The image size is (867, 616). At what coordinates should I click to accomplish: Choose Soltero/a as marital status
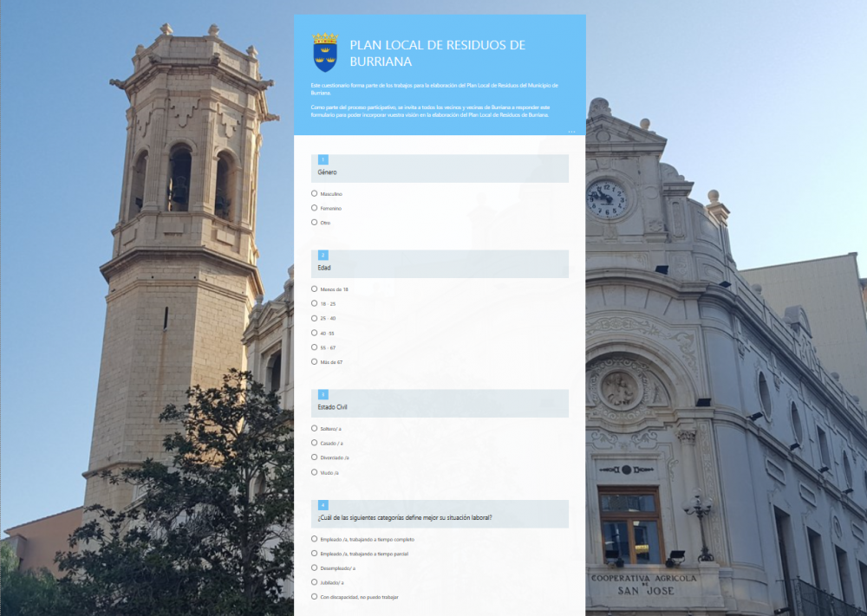pyautogui.click(x=315, y=428)
